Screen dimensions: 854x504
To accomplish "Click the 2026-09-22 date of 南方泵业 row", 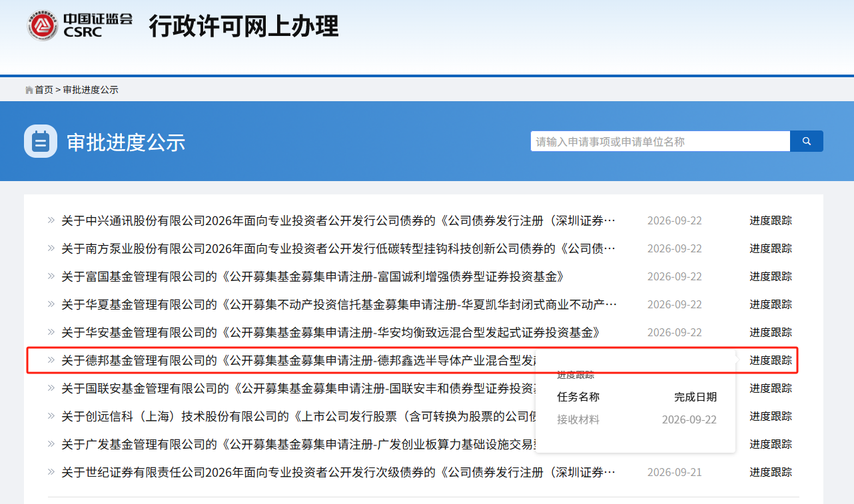I will 675,248.
